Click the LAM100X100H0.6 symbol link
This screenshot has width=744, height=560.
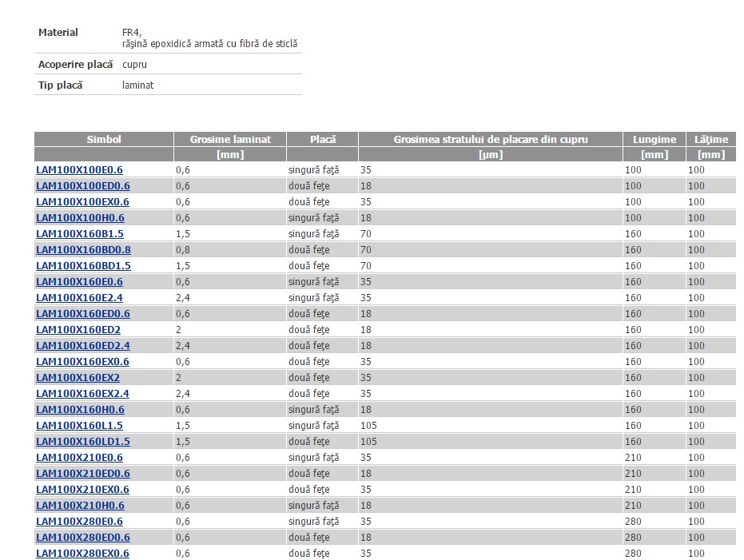(80, 218)
